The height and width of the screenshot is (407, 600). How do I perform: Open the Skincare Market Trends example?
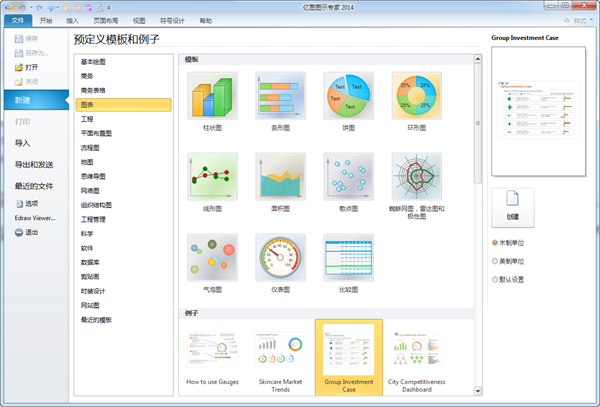click(x=280, y=361)
